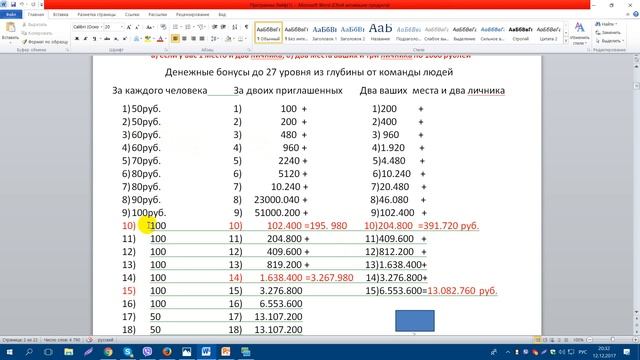Apply the Обычный style
640x360 pixels.
click(268, 33)
